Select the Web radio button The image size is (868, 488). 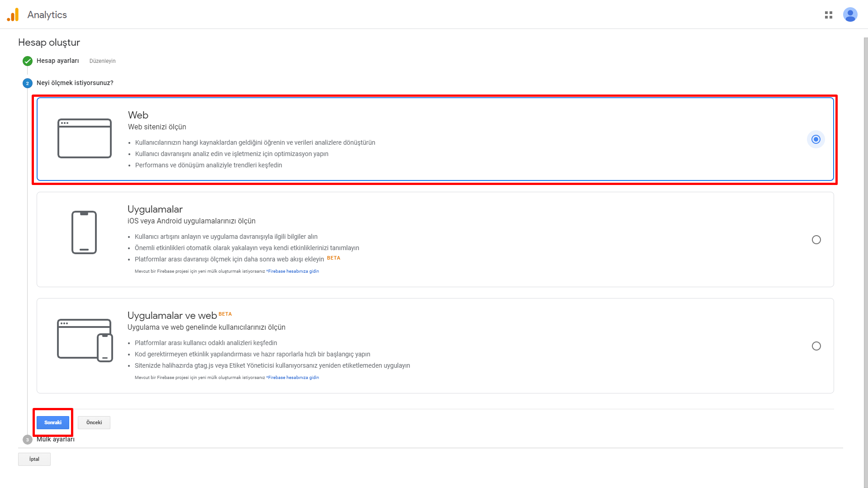tap(816, 139)
